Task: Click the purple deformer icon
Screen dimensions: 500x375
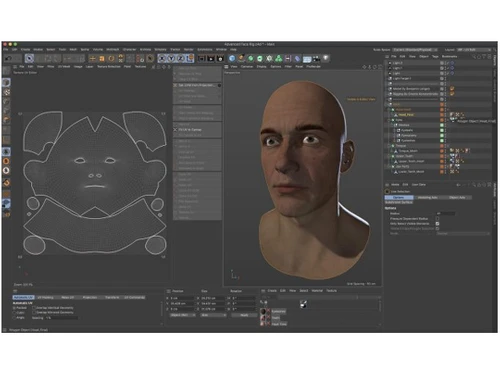Action: click(x=297, y=59)
